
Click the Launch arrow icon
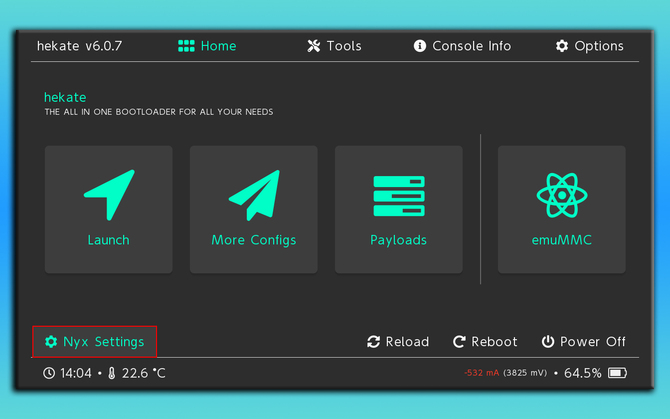pos(109,195)
